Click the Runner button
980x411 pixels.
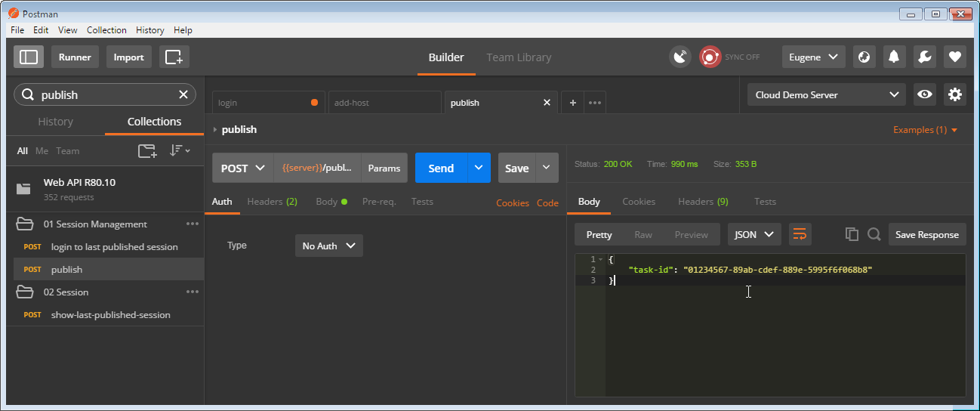(x=75, y=57)
